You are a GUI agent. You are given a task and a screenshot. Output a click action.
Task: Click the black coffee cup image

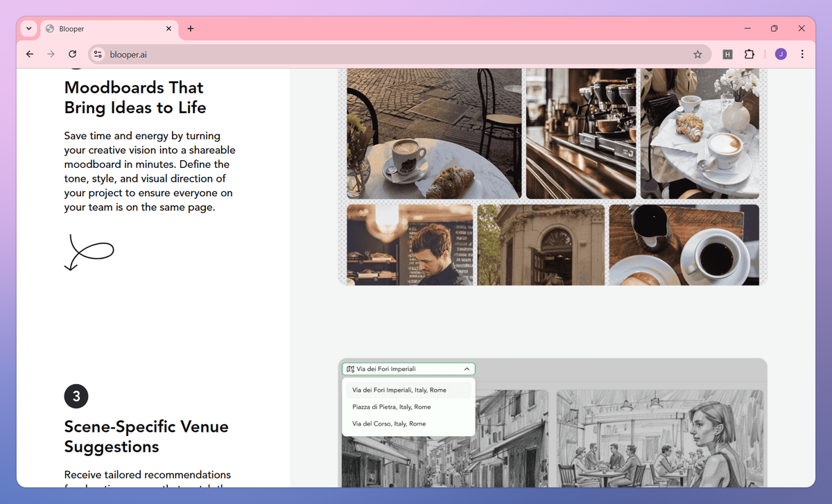coord(684,245)
